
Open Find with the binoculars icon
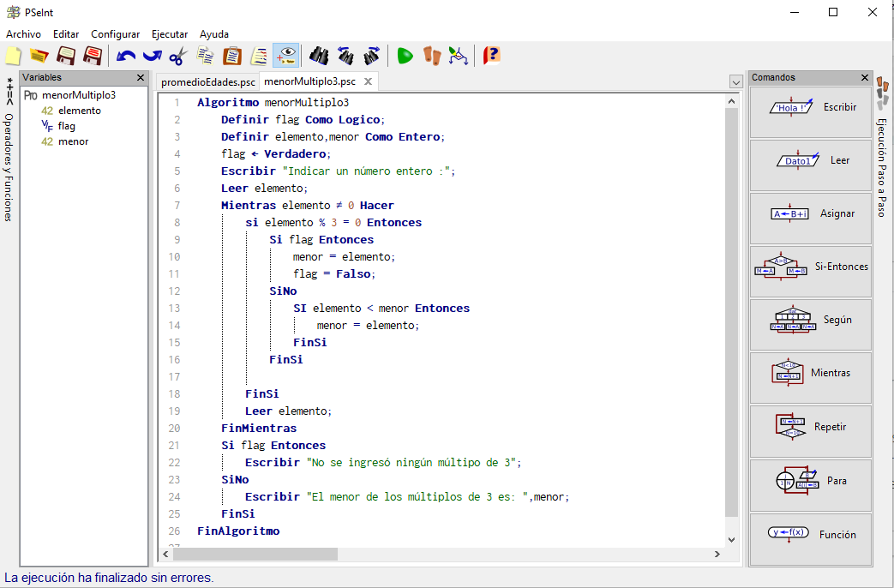(x=319, y=56)
